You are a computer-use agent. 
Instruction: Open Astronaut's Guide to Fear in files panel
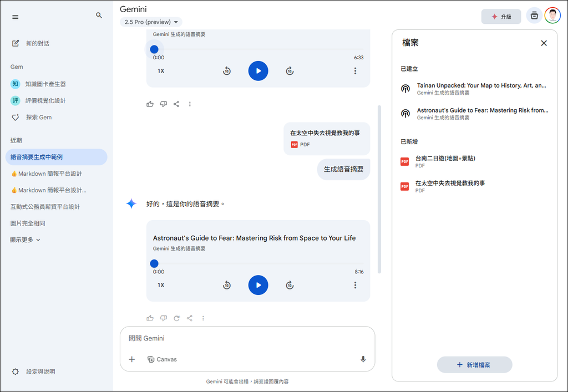coord(475,113)
